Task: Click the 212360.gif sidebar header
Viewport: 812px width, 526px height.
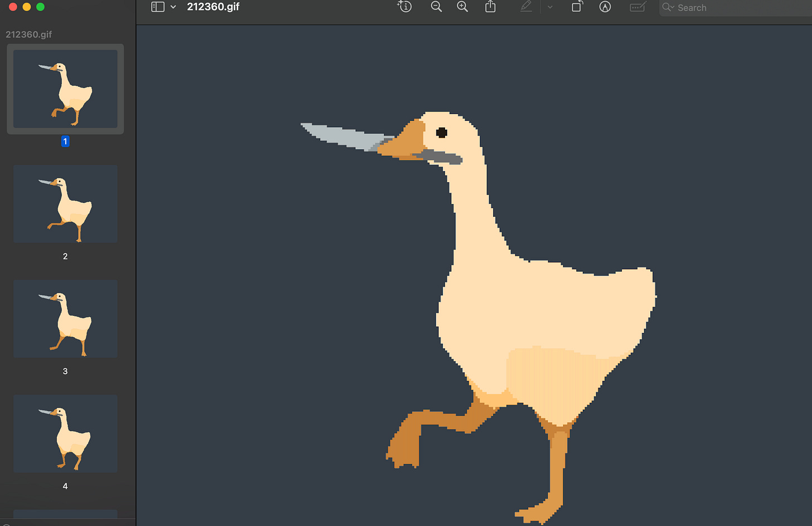Action: (29, 34)
